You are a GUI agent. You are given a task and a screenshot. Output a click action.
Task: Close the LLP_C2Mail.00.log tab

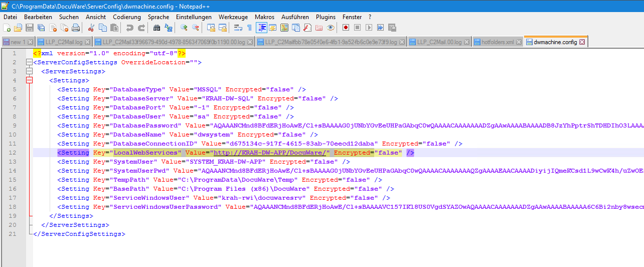pos(467,42)
